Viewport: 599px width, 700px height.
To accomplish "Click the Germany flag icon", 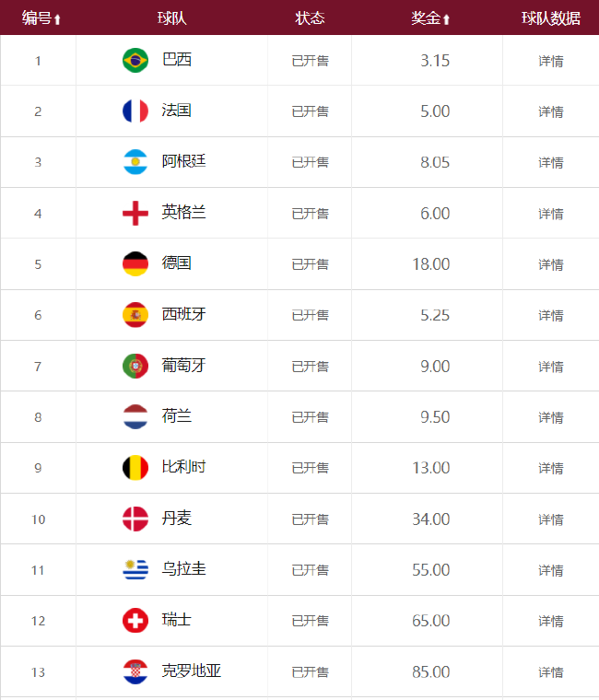I will pyautogui.click(x=135, y=264).
